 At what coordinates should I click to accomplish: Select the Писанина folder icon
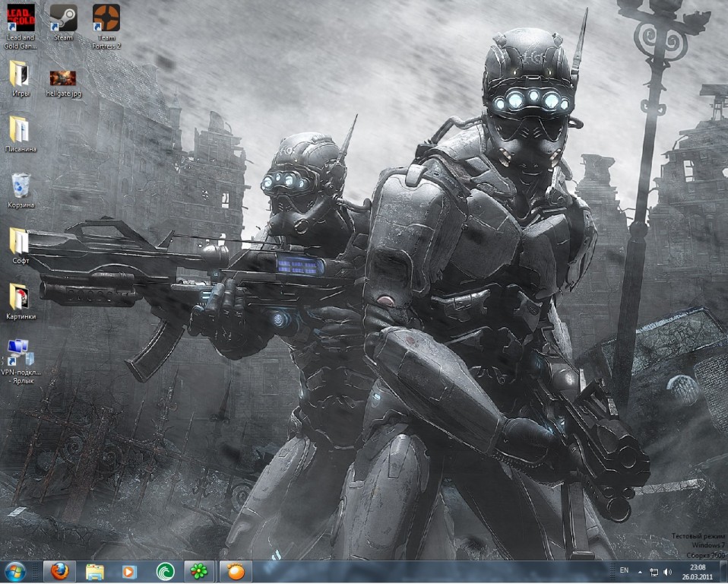click(21, 134)
